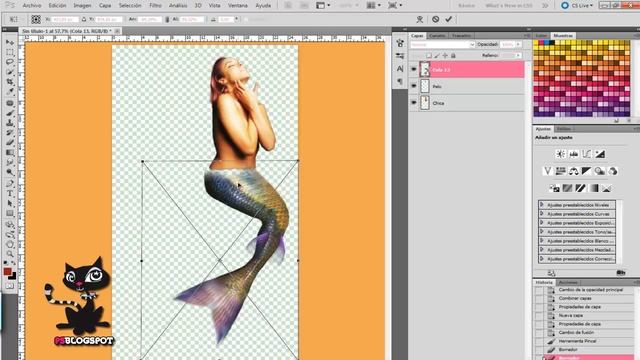Go to Herramienta Pincel history state

pos(578,341)
